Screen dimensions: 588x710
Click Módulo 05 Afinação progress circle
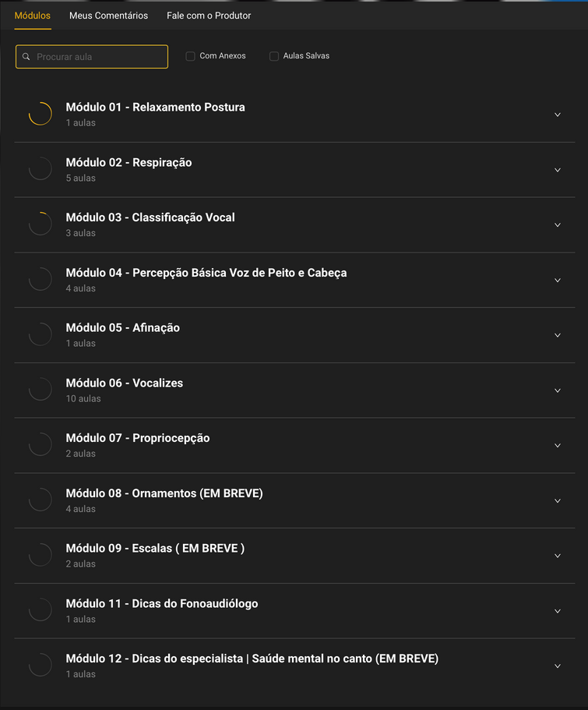(x=40, y=334)
